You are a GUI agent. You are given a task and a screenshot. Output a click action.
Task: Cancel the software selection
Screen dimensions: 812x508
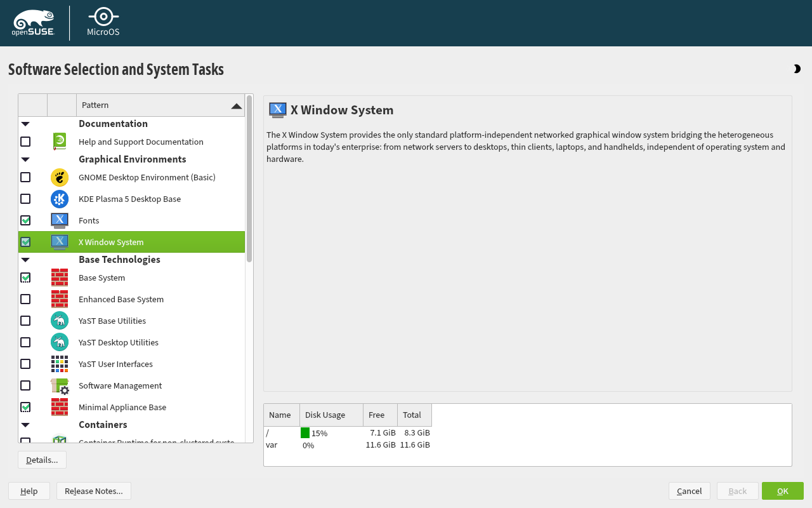pos(689,491)
